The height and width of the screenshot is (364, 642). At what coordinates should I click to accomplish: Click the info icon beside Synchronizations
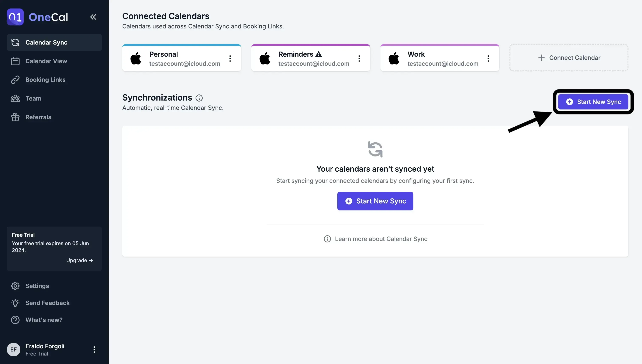coord(199,98)
